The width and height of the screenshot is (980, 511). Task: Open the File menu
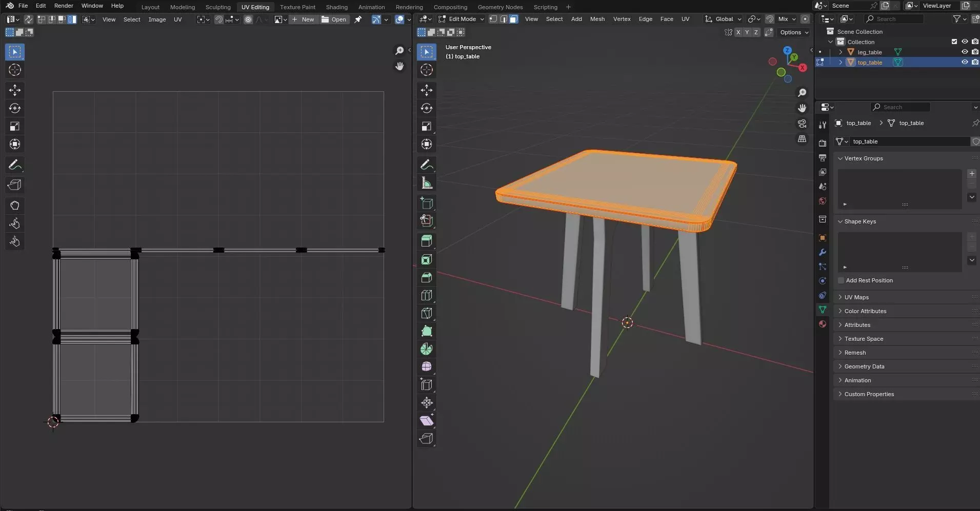pos(23,6)
